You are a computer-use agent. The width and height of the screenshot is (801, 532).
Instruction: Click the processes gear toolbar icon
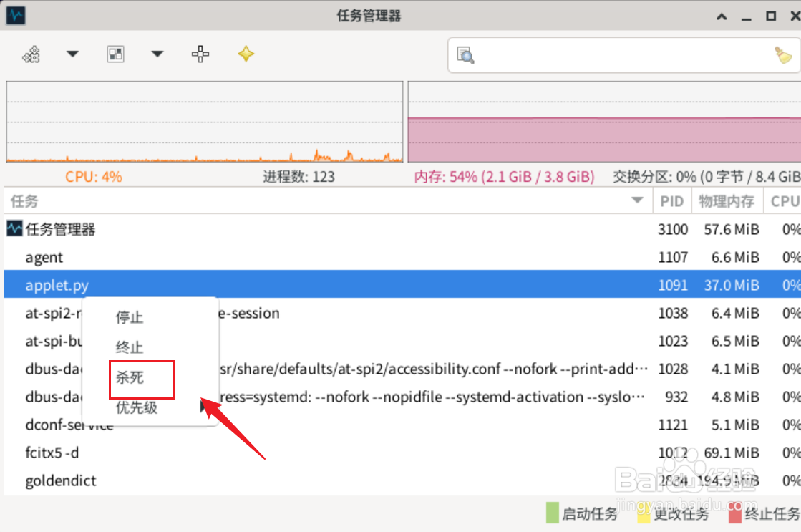(x=31, y=54)
